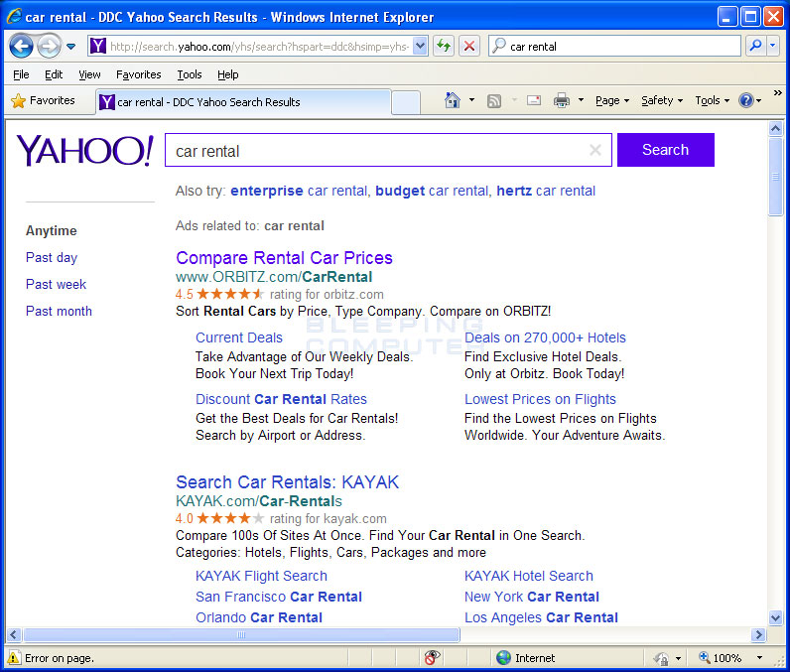Open the File menu
Screen dimensions: 790x672
[21, 74]
